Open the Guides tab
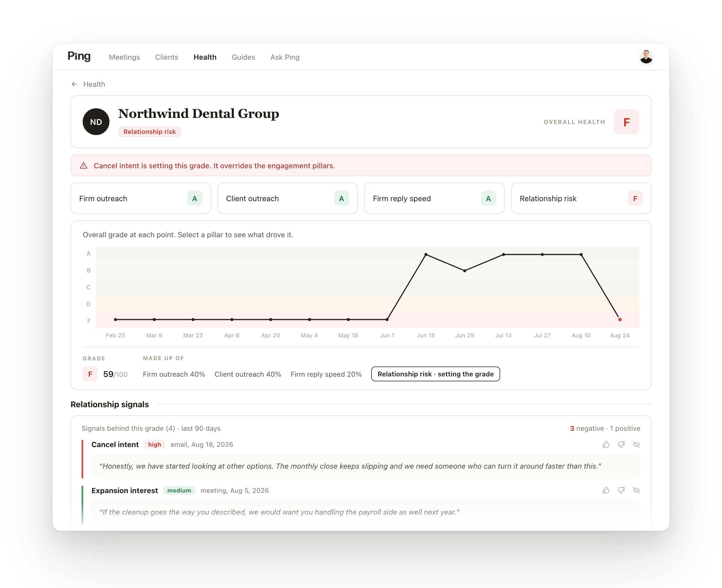Screen dimensions: 722x588 [x=243, y=57]
